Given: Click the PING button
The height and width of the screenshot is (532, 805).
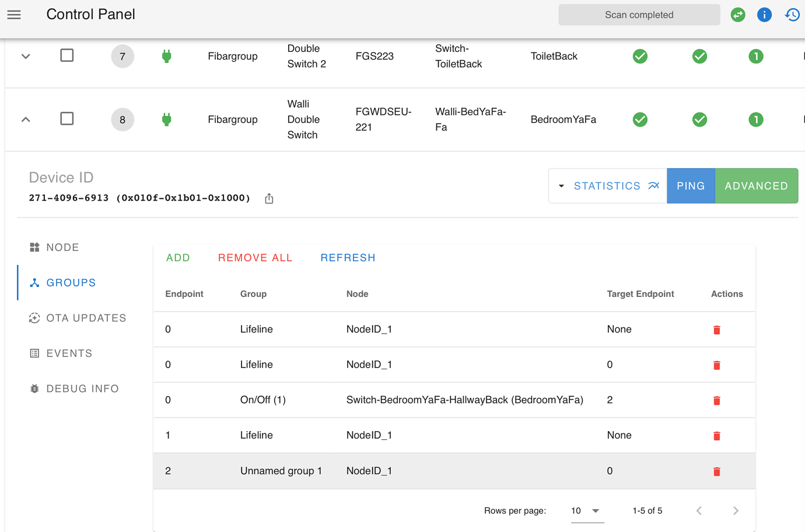Looking at the screenshot, I should [691, 185].
